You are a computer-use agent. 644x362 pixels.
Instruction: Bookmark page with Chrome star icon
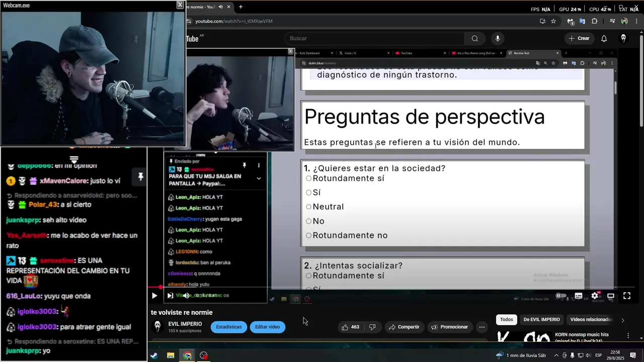[553, 21]
